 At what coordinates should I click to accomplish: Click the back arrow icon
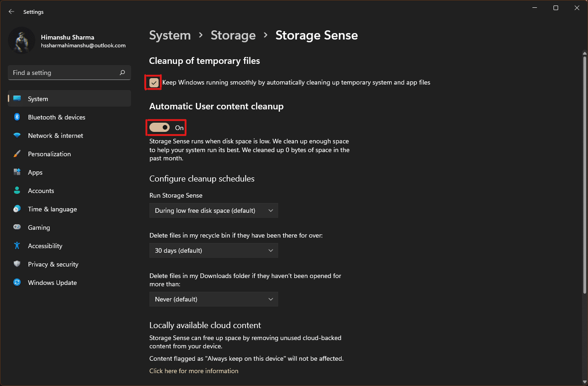(x=11, y=11)
